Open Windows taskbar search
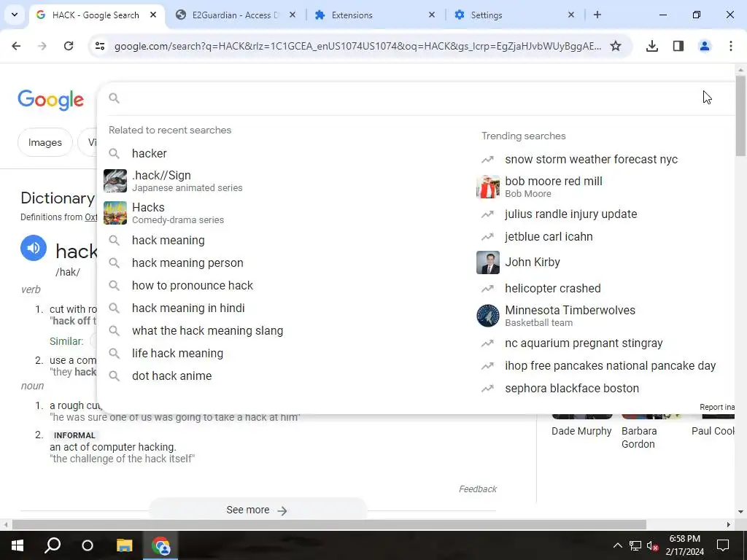The height and width of the screenshot is (560, 747). 53,545
